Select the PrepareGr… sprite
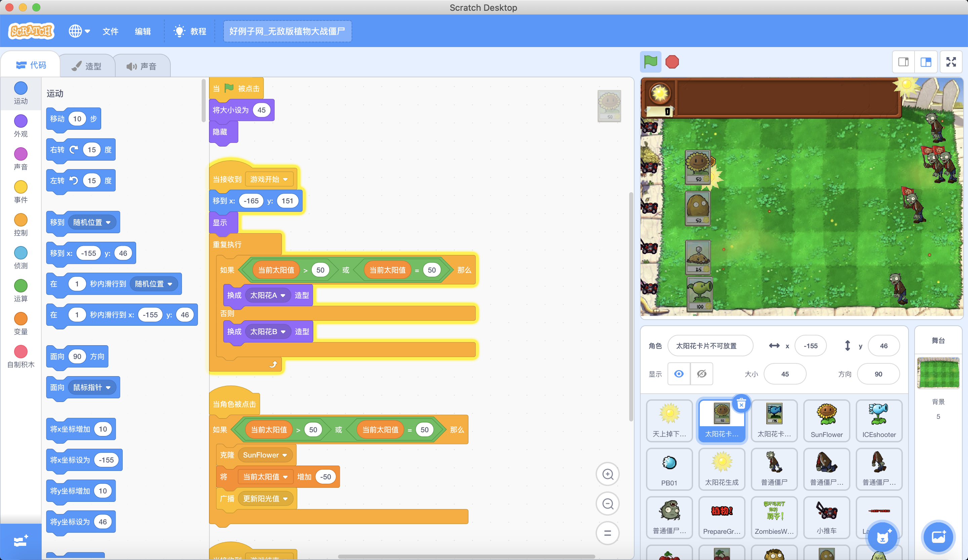Viewport: 968px width, 560px height. [x=721, y=517]
